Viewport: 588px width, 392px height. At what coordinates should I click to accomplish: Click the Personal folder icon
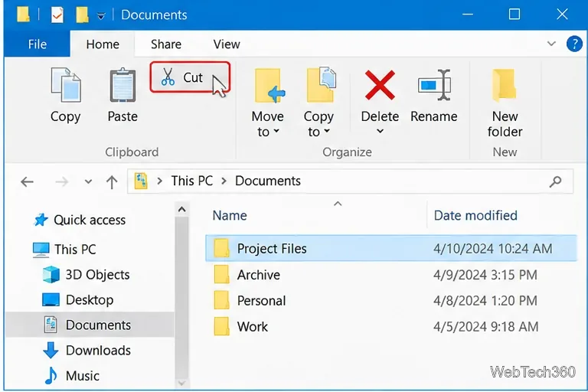click(x=221, y=300)
